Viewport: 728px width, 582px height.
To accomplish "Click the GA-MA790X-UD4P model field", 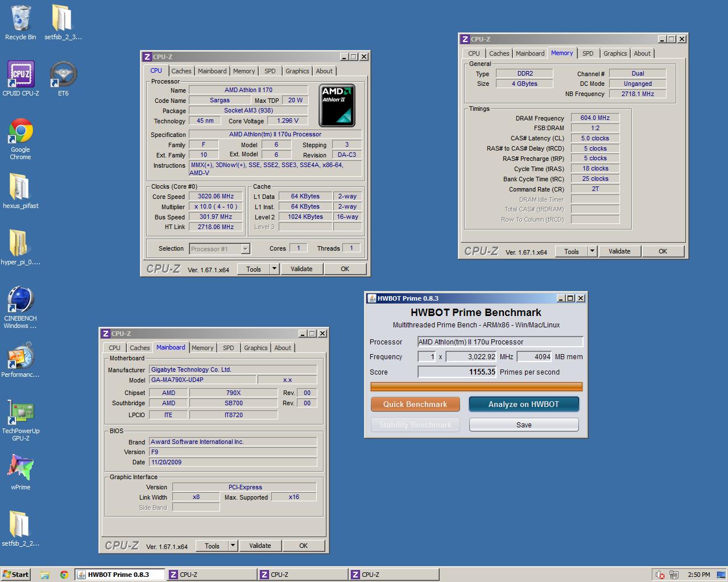I will [201, 380].
